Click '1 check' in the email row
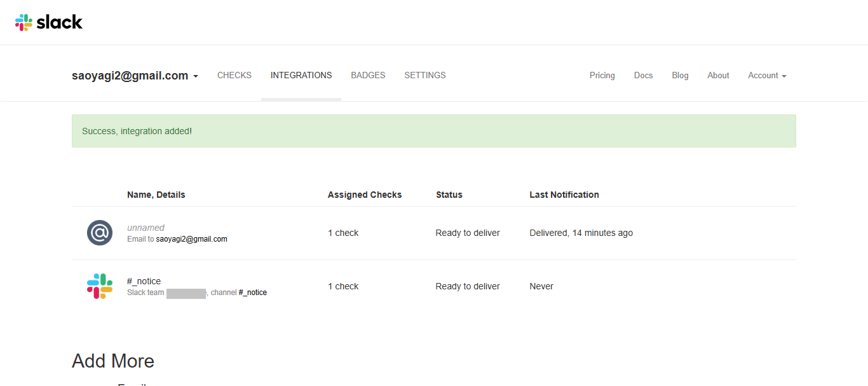This screenshot has width=868, height=386. pyautogui.click(x=343, y=233)
